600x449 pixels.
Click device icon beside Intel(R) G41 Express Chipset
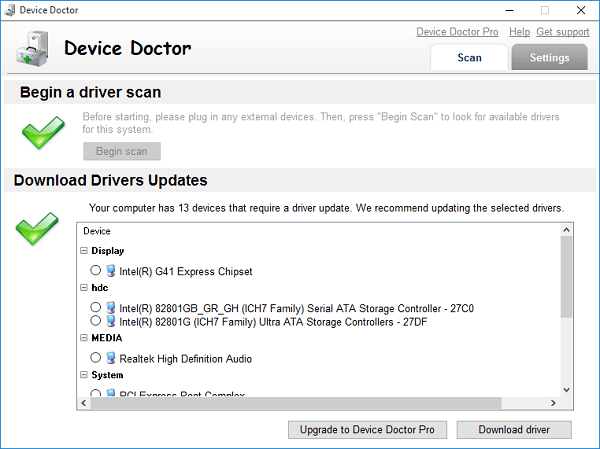click(x=111, y=271)
